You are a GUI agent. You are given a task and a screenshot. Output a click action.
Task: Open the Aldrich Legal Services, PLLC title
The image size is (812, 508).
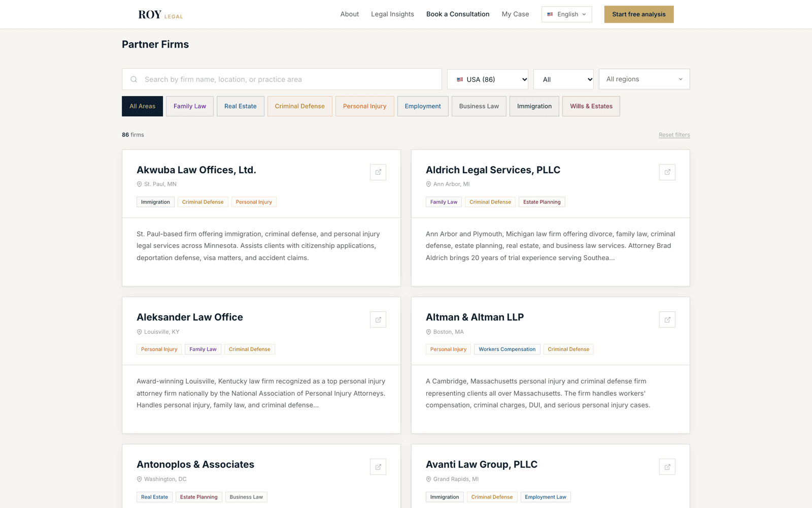493,170
